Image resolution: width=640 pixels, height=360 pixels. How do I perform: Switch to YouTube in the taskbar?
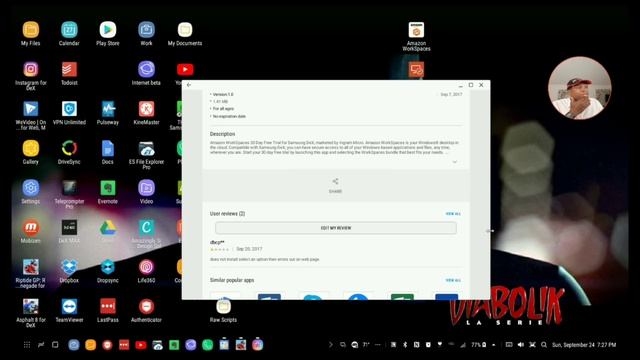(x=141, y=345)
